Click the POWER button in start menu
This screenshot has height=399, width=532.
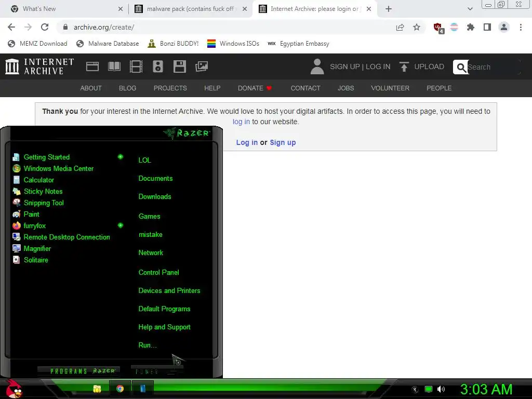pos(157,371)
